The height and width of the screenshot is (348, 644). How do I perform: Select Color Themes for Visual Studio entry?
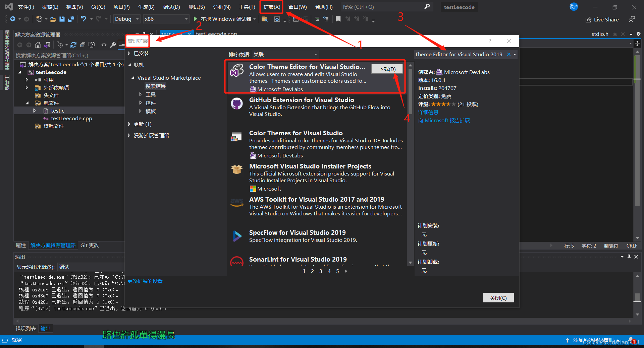(317, 144)
